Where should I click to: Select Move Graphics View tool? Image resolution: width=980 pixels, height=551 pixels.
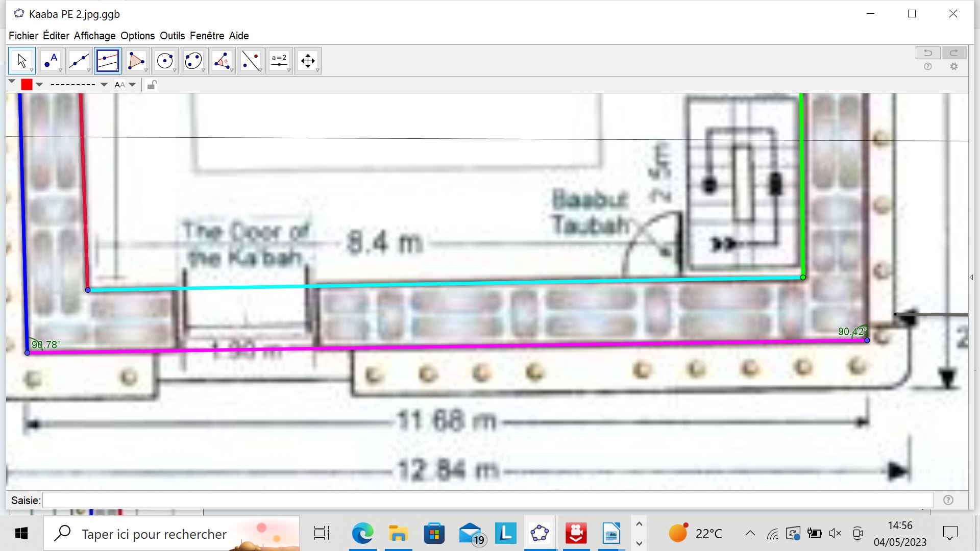(x=307, y=61)
